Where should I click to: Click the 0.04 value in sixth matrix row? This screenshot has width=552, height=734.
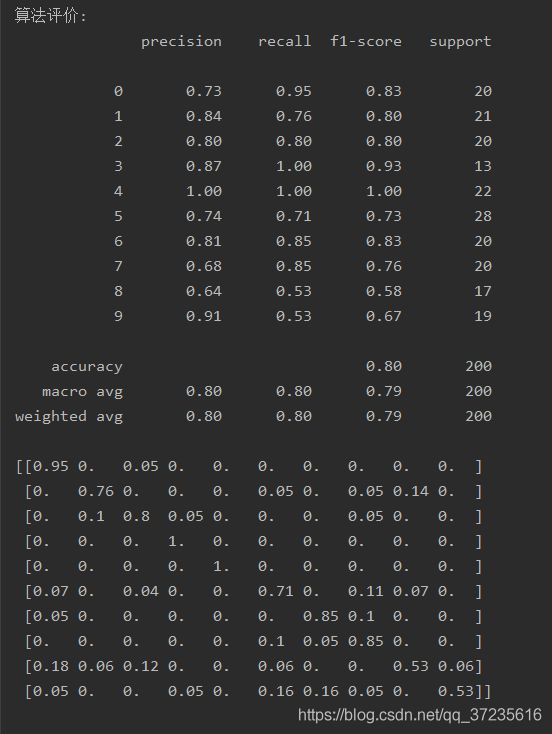pyautogui.click(x=140, y=591)
